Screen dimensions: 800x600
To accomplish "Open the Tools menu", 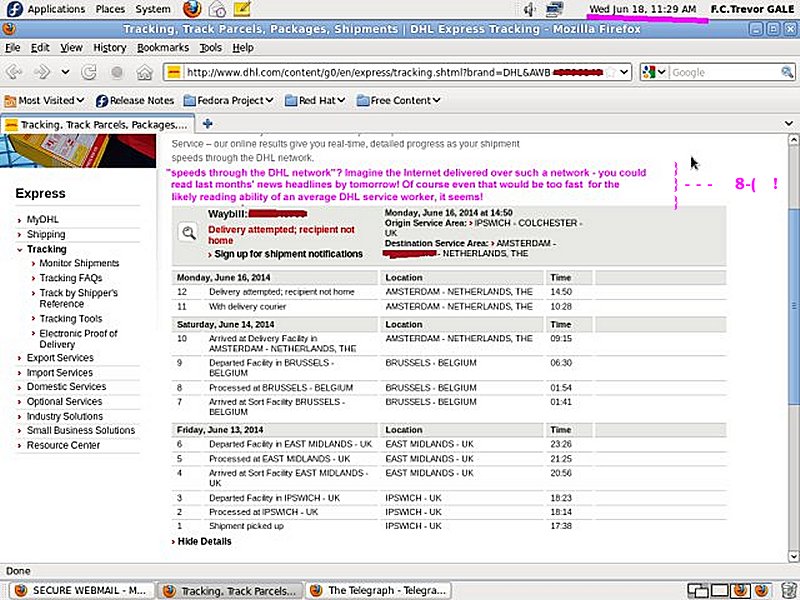I will pos(210,47).
